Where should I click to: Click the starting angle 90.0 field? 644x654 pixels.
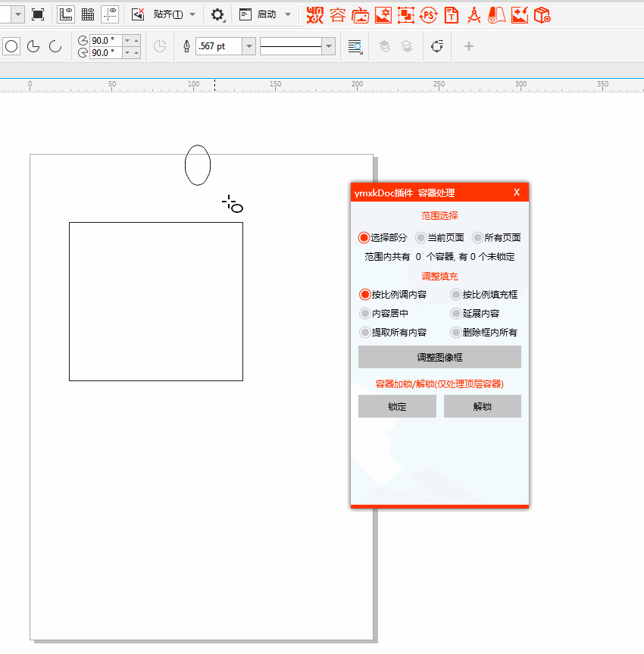pos(106,40)
